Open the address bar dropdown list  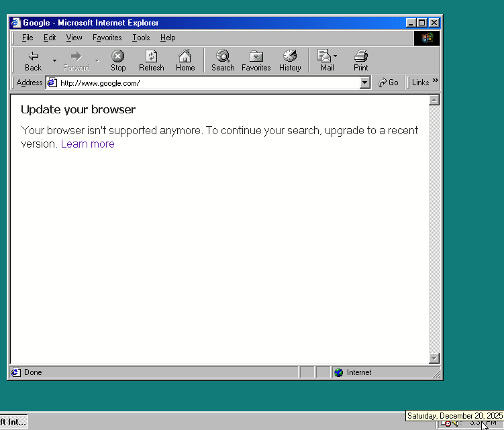(x=365, y=83)
